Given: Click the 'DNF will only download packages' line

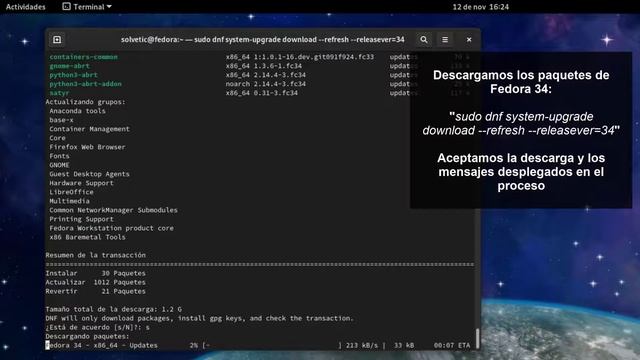Looking at the screenshot, I should click(200, 318).
